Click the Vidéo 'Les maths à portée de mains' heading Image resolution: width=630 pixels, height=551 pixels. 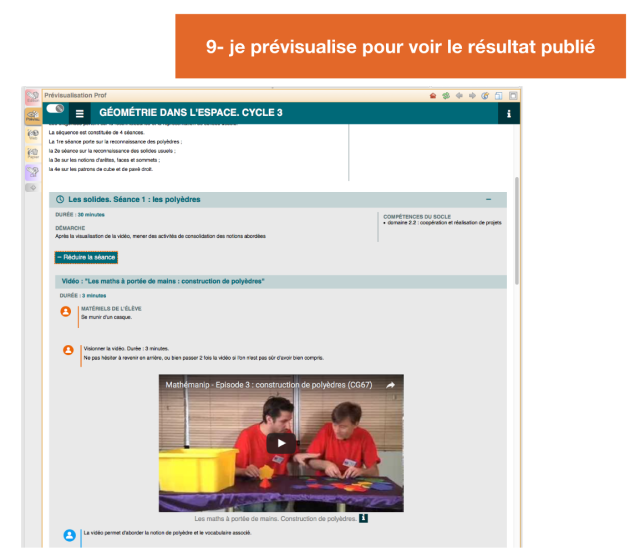[x=163, y=281]
